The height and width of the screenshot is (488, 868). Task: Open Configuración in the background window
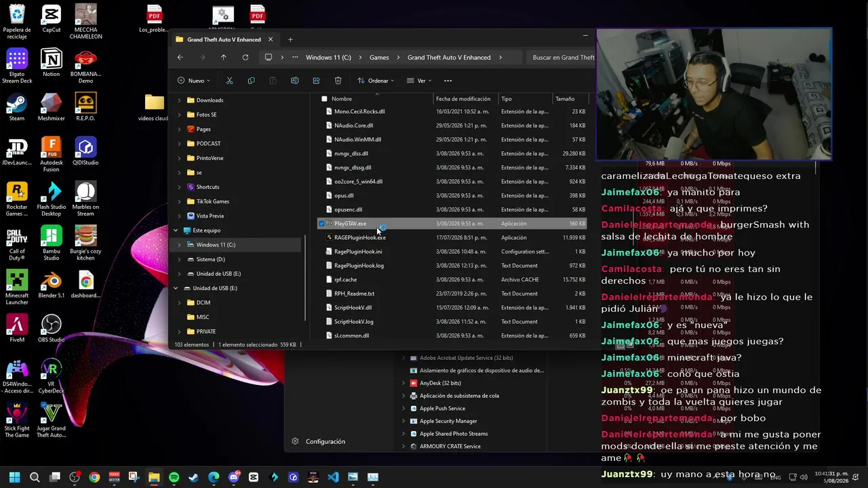tap(319, 441)
